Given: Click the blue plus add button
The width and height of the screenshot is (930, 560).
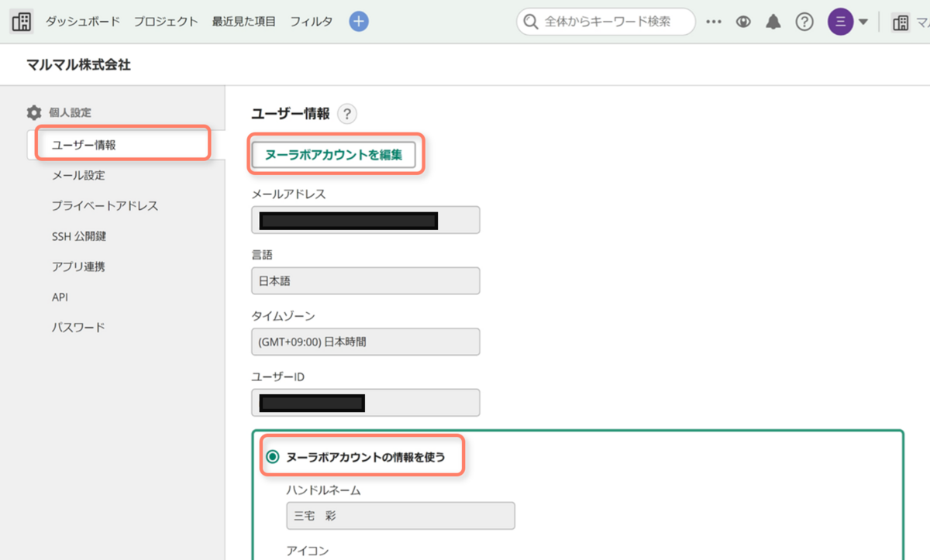Looking at the screenshot, I should coord(358,22).
